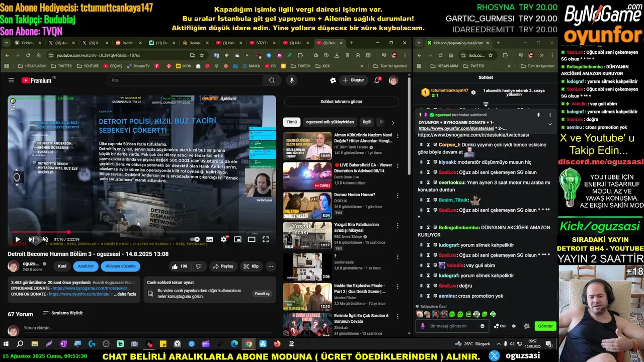Select 'oguzsasi adlı yükleyiciden' chip

330,122
